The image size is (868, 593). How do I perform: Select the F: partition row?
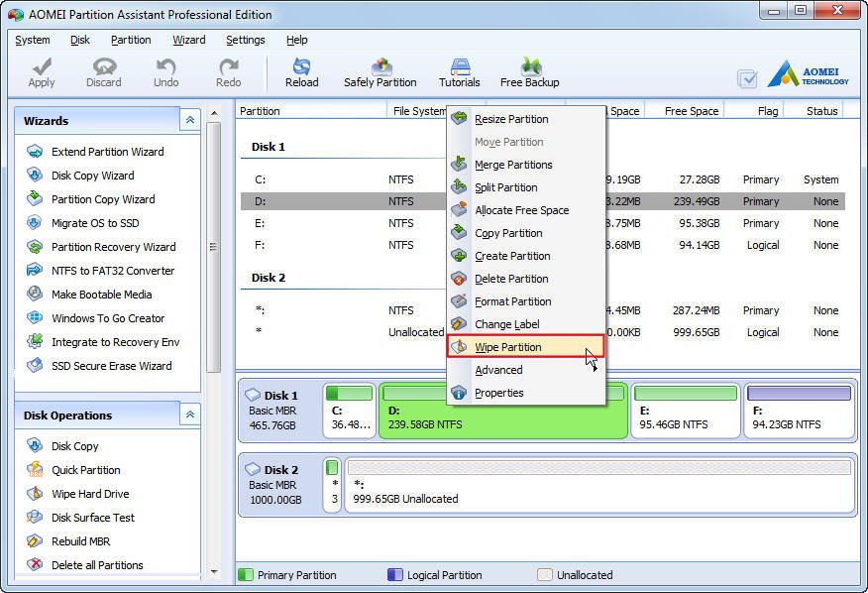click(x=543, y=245)
